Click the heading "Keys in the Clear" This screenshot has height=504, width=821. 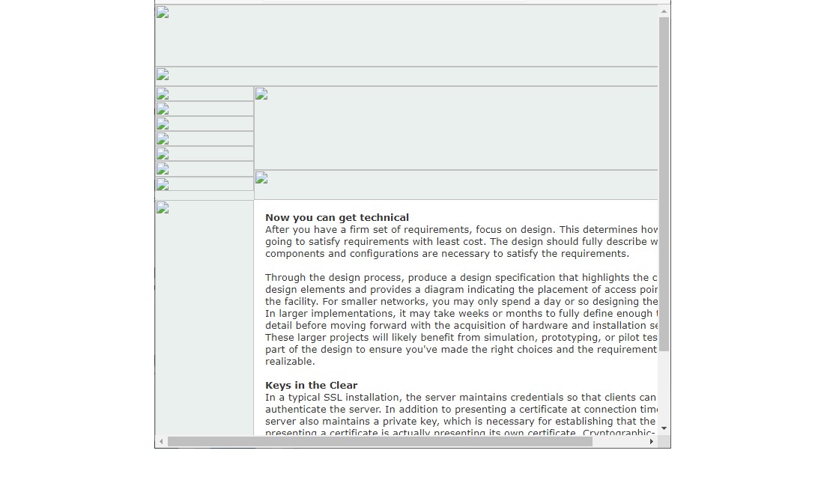(311, 386)
